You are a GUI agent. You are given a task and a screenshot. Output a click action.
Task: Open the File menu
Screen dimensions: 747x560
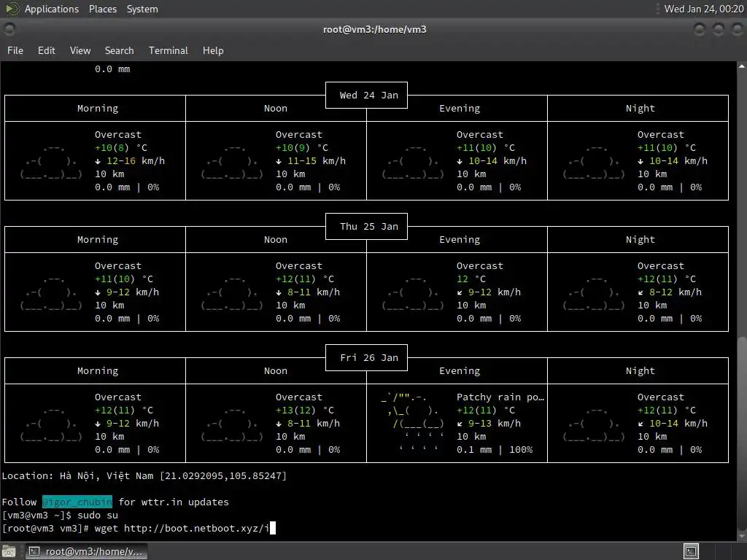(15, 50)
